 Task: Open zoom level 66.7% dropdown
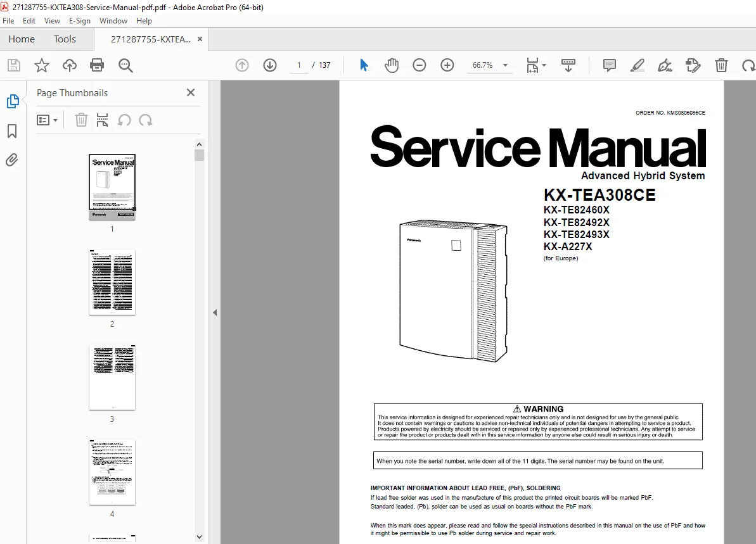tap(505, 65)
